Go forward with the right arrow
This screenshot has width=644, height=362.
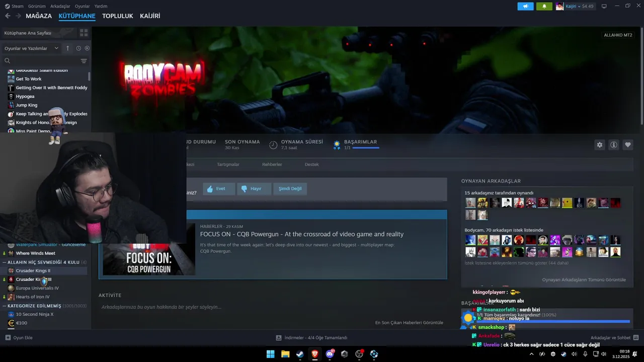(19, 16)
